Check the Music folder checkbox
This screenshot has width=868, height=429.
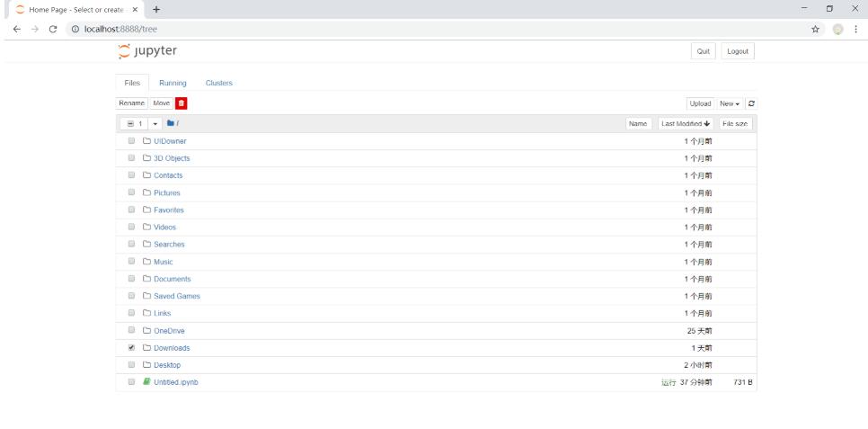tap(131, 261)
